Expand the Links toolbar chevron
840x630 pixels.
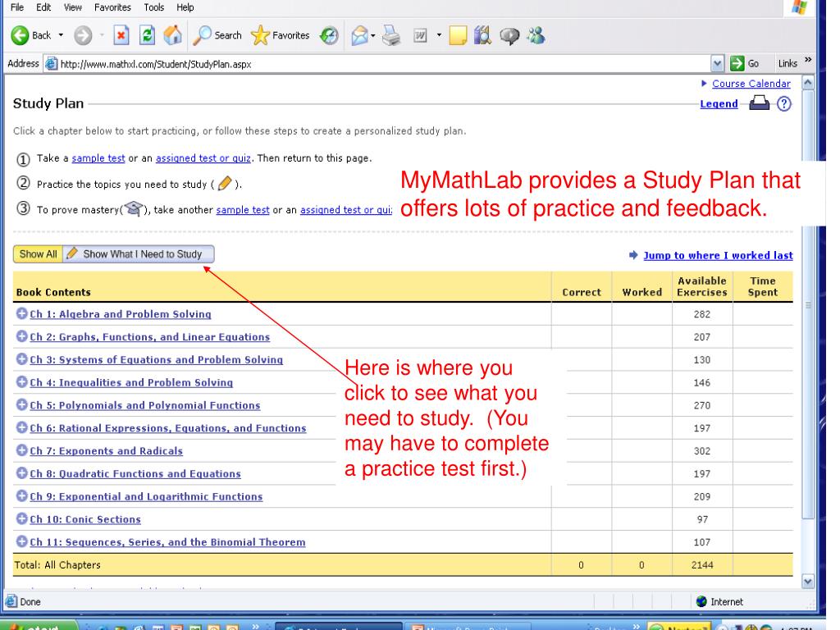[x=808, y=59]
